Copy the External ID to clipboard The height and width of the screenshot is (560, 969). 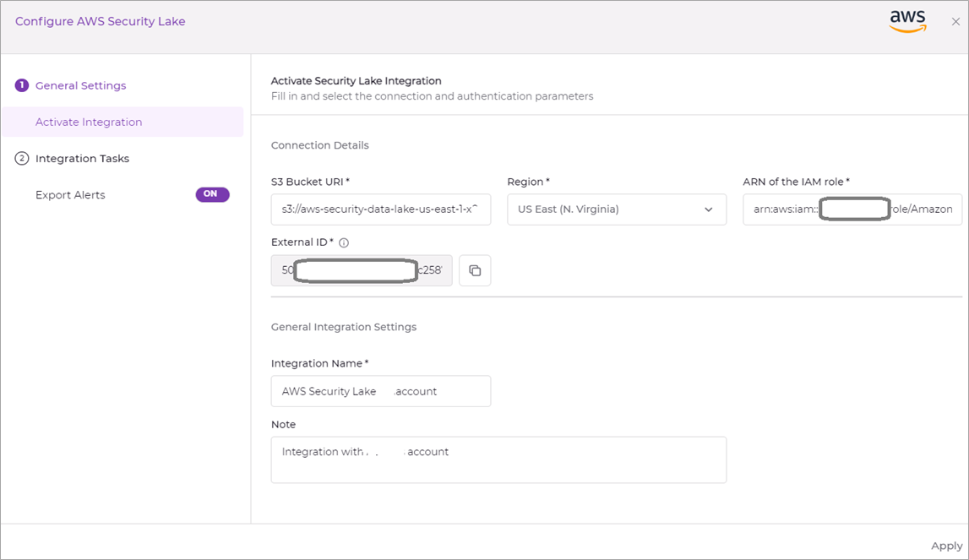click(x=475, y=270)
